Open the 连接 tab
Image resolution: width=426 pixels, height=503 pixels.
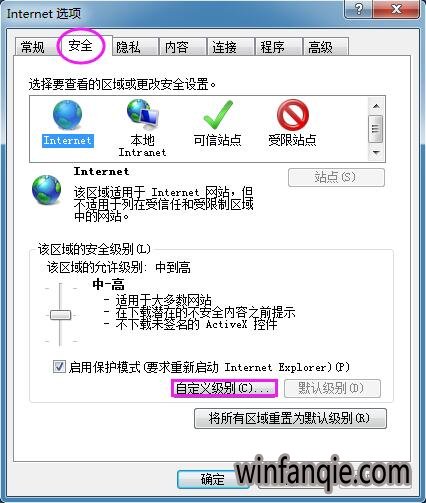[225, 47]
